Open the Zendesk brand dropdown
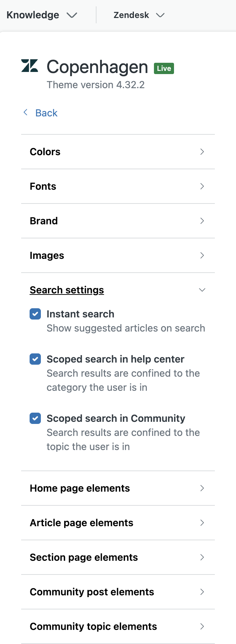236x644 pixels. [139, 15]
